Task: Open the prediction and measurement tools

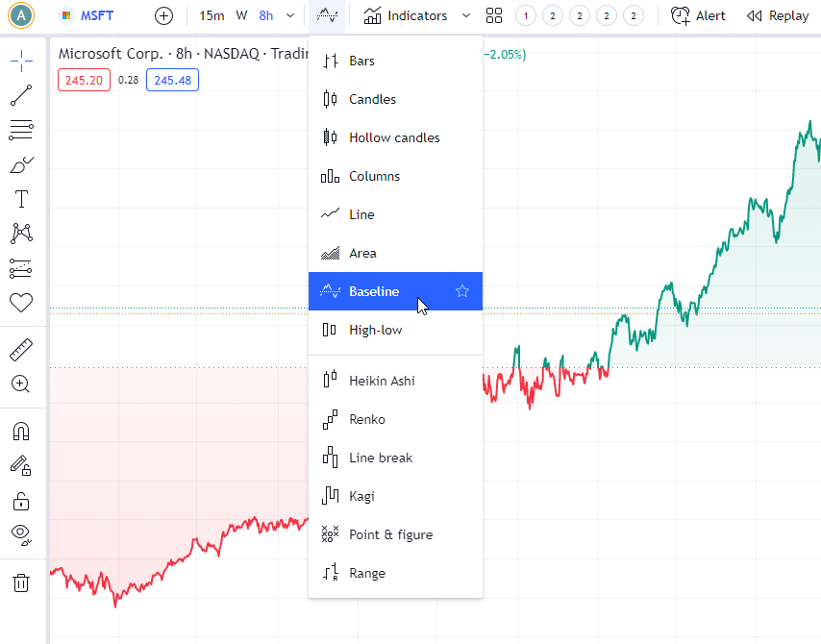Action: tap(21, 268)
